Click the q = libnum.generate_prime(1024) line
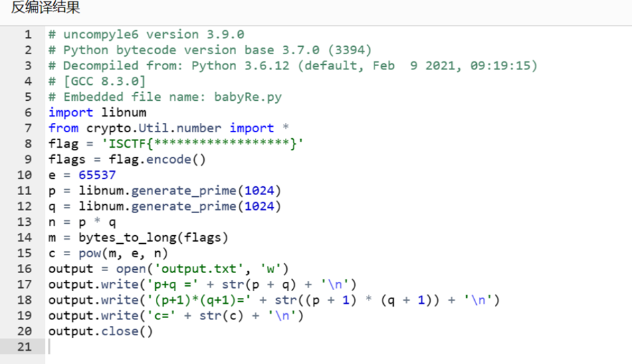 [165, 206]
